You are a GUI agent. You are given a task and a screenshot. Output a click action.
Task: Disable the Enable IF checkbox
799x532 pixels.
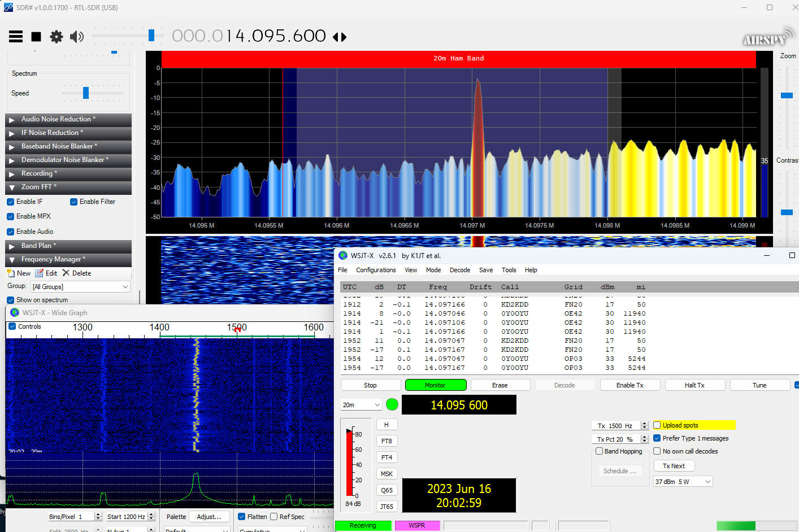click(x=11, y=202)
